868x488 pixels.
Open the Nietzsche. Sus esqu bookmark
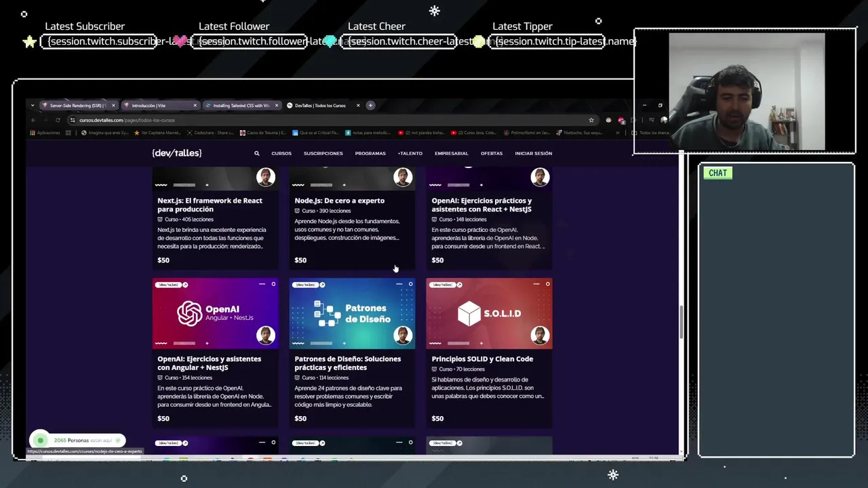[x=580, y=133]
